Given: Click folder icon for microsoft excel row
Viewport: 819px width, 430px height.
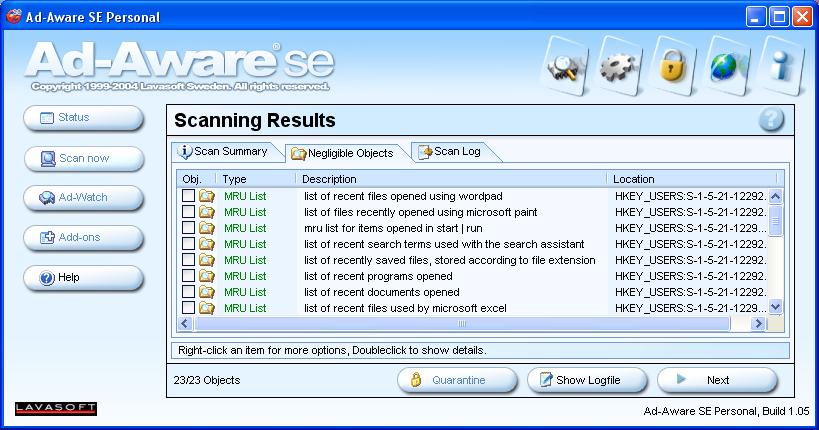Looking at the screenshot, I should click(x=207, y=308).
